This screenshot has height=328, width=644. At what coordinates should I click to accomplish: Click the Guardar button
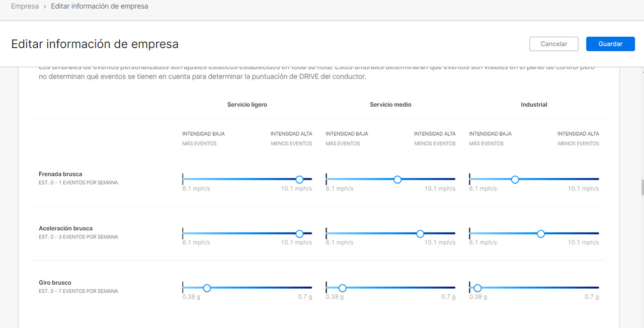point(610,44)
